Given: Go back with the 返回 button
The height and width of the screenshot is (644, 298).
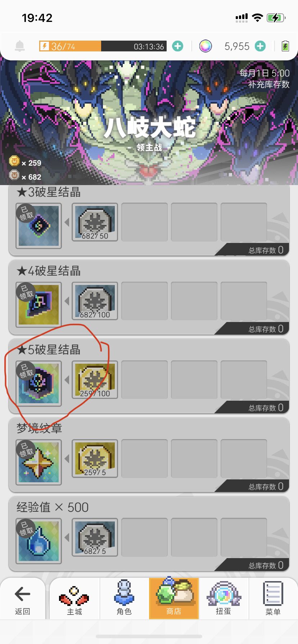Looking at the screenshot, I should tap(23, 598).
